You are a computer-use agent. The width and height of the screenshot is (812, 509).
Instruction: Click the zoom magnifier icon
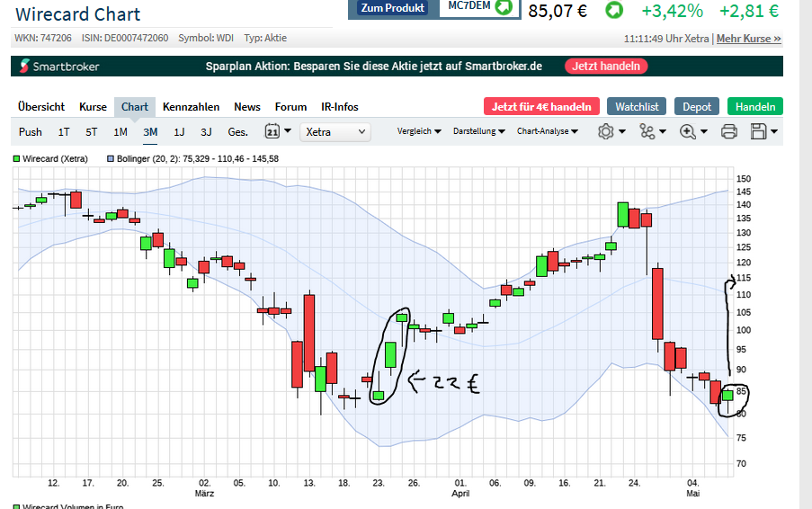coord(687,131)
